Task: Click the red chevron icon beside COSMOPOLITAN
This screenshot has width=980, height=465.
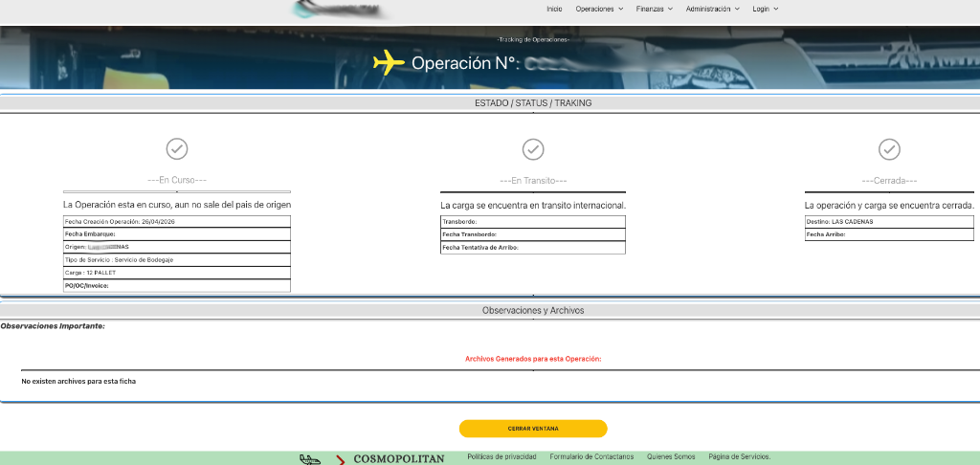Action: tap(341, 460)
